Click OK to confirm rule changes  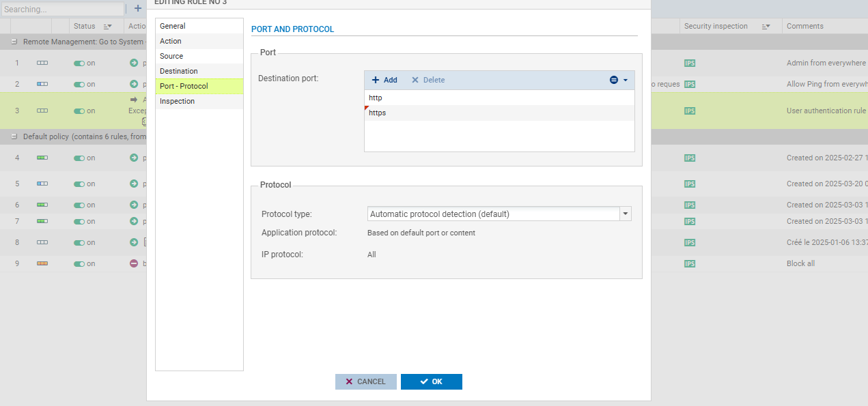pyautogui.click(x=431, y=381)
